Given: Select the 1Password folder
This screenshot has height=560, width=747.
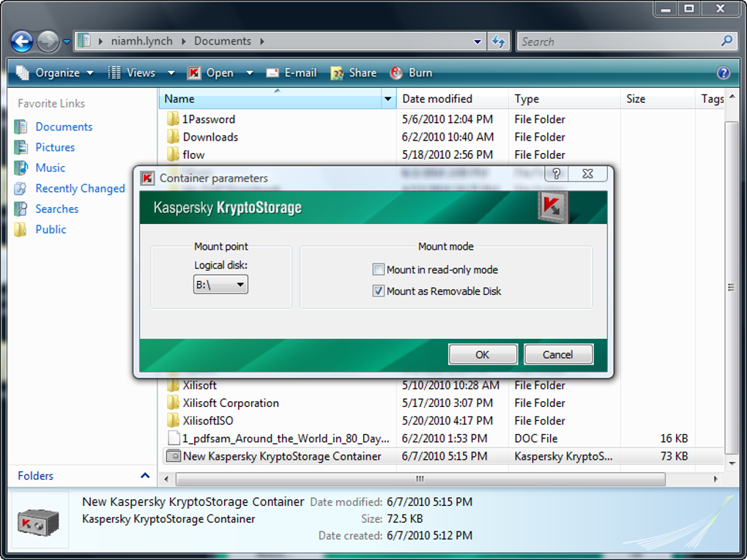Looking at the screenshot, I should point(209,119).
